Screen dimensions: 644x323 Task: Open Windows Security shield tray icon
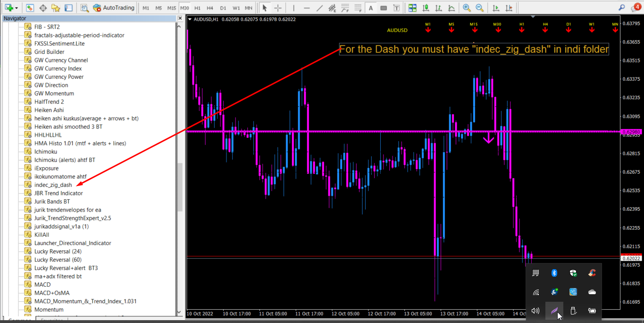click(x=573, y=273)
